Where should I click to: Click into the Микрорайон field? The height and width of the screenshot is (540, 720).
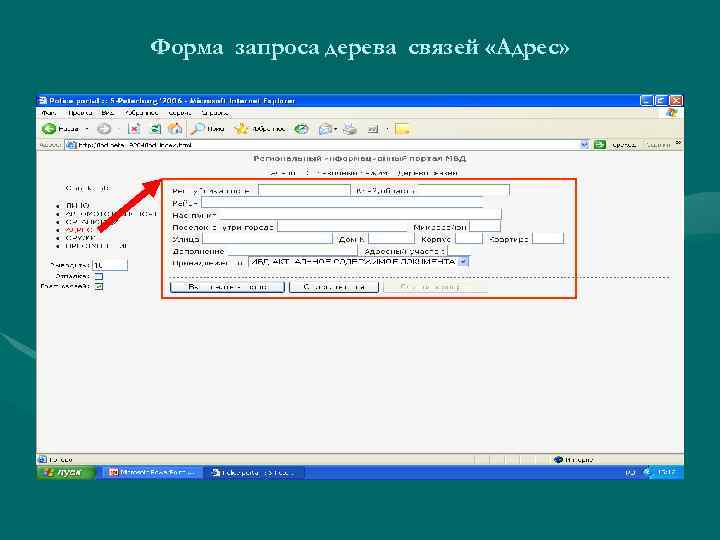(x=485, y=226)
